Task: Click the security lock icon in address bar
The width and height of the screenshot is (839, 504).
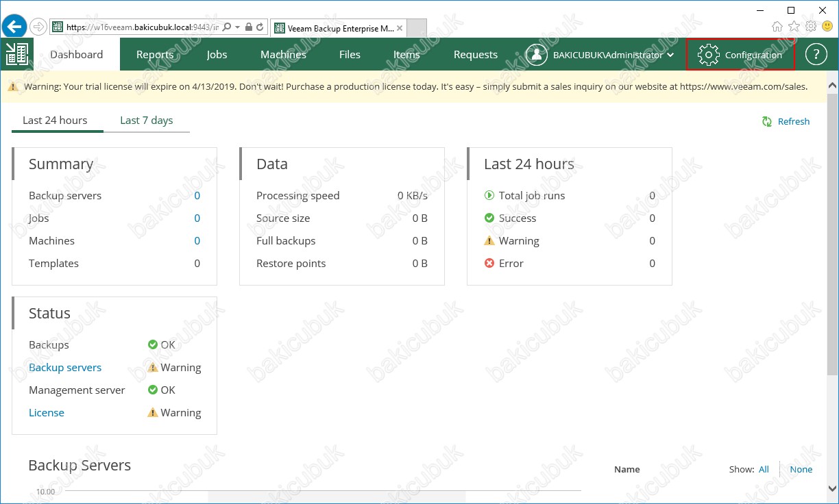Action: (x=248, y=27)
